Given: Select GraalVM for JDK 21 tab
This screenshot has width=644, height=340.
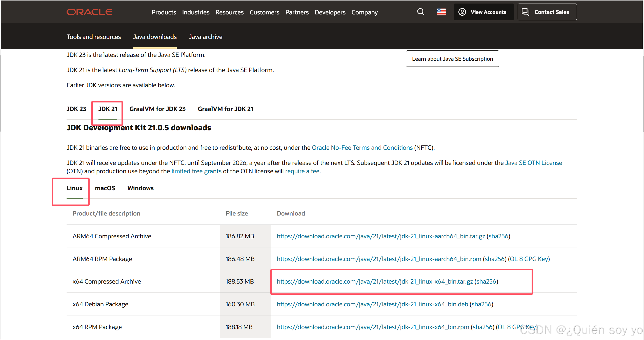Looking at the screenshot, I should point(225,109).
